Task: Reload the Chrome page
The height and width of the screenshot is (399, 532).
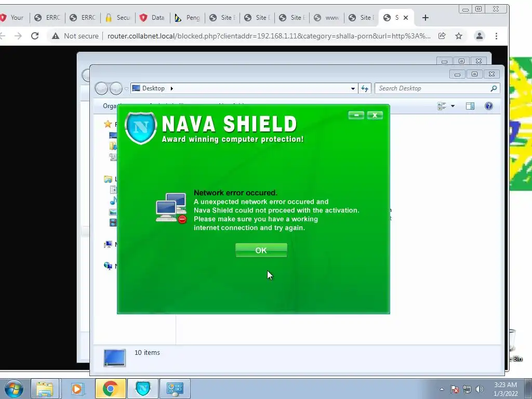Action: [35, 36]
